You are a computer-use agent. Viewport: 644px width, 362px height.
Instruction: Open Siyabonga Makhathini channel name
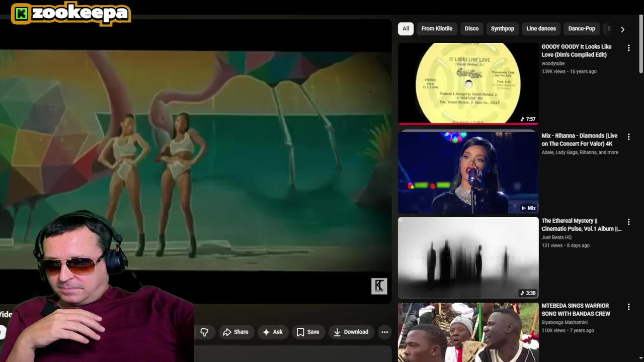[565, 322]
